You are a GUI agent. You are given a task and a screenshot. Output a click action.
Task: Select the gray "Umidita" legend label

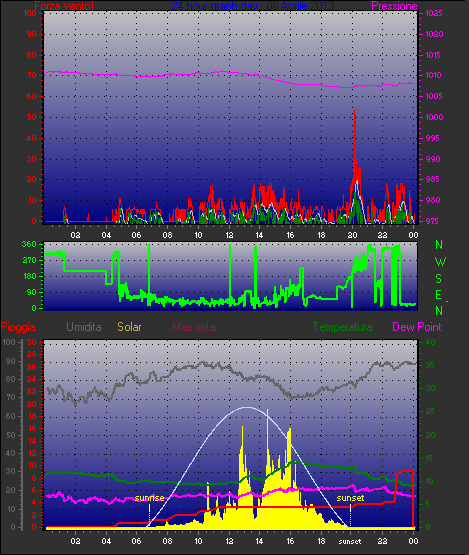point(84,327)
